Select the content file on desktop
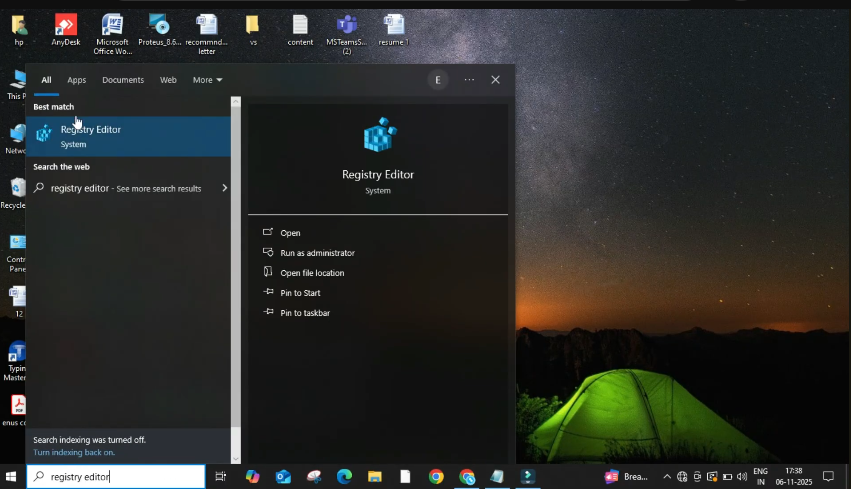 coord(300,30)
